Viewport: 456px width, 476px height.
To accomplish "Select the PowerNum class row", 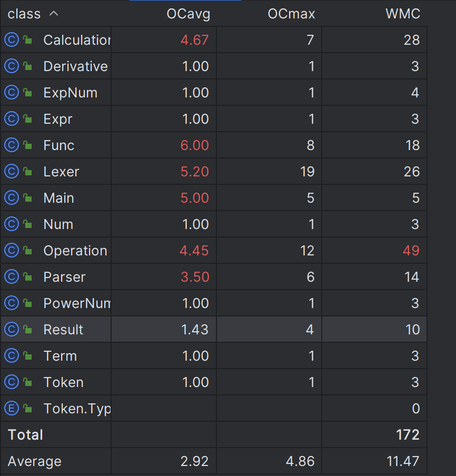I will 214,303.
